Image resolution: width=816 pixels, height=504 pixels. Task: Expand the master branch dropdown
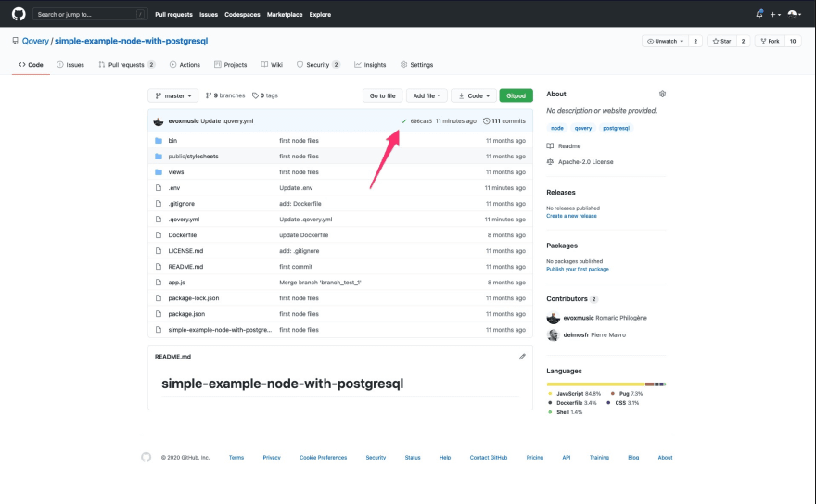(x=173, y=95)
